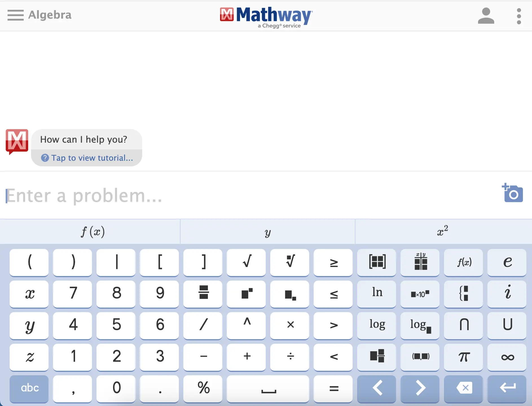
Task: Tap the less than or equal key
Action: (x=333, y=294)
